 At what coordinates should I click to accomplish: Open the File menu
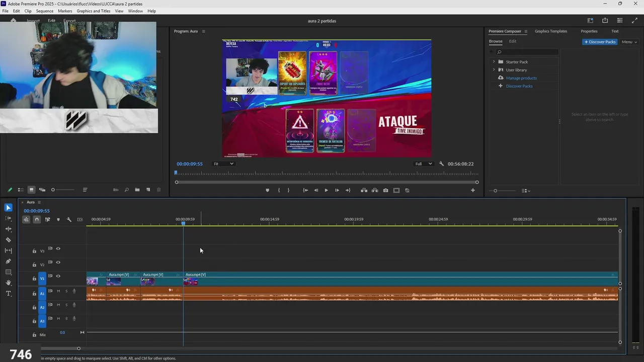(x=5, y=11)
